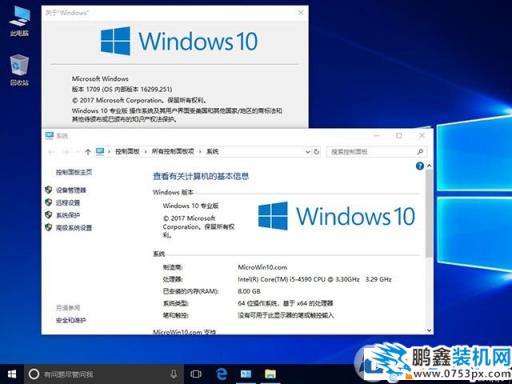The height and width of the screenshot is (384, 512).
Task: Select the This PC desktop icon
Action: pyautogui.click(x=19, y=21)
